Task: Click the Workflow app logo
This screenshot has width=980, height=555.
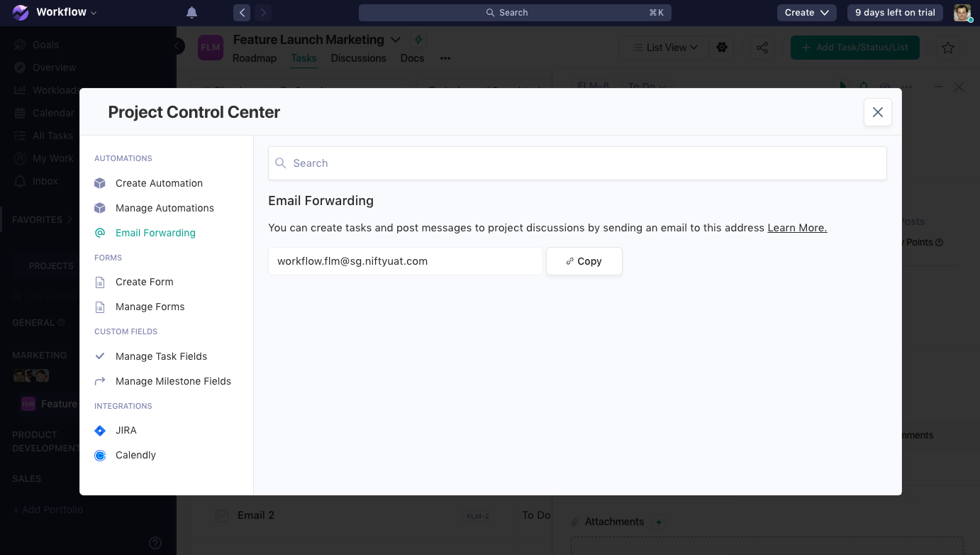Action: pos(21,13)
